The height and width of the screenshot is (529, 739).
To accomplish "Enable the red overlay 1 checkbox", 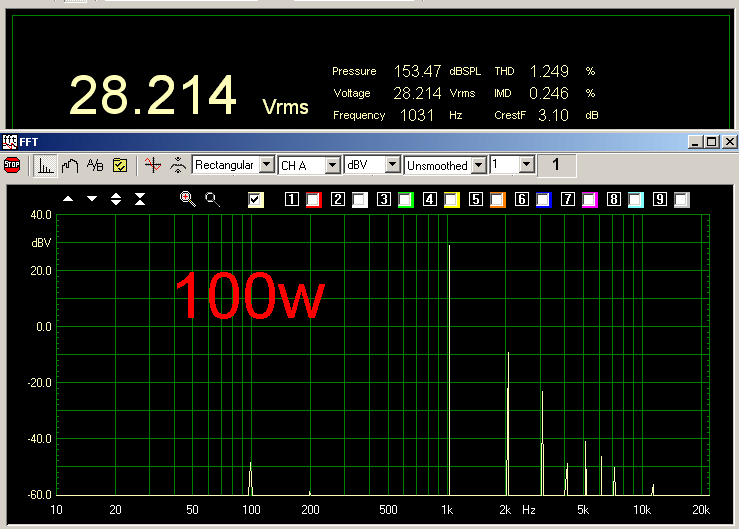I will pyautogui.click(x=313, y=200).
